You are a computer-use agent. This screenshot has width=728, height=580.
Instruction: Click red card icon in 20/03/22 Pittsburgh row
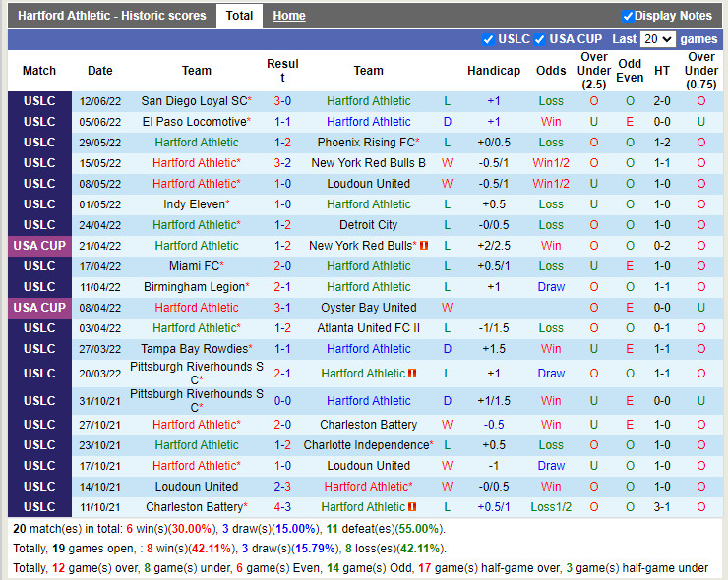click(413, 374)
